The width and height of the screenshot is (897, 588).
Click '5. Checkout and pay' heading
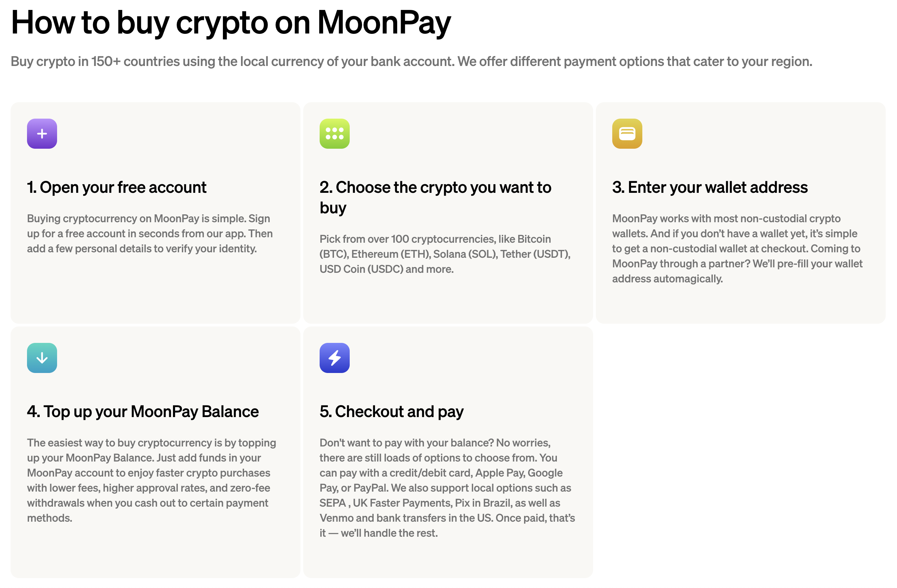[x=392, y=412]
